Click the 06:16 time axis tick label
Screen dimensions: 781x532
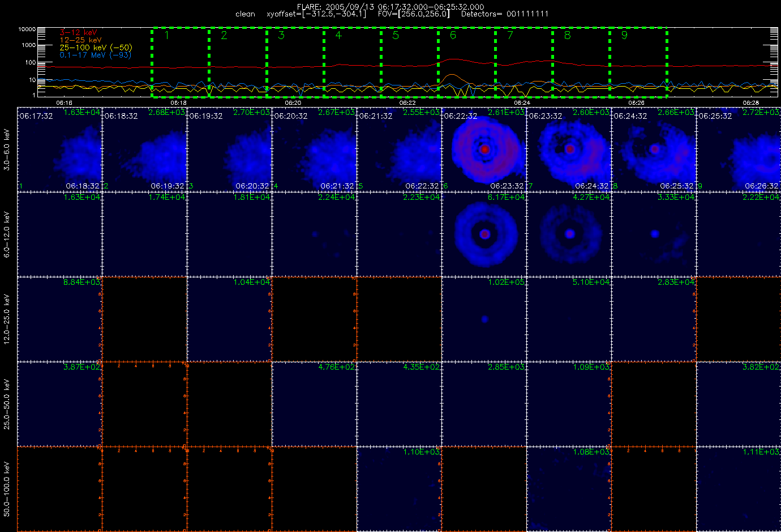[64, 103]
